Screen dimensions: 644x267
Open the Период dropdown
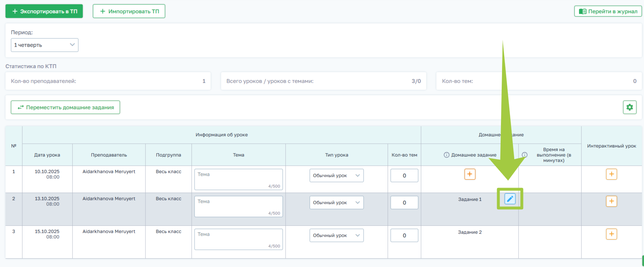click(x=44, y=45)
